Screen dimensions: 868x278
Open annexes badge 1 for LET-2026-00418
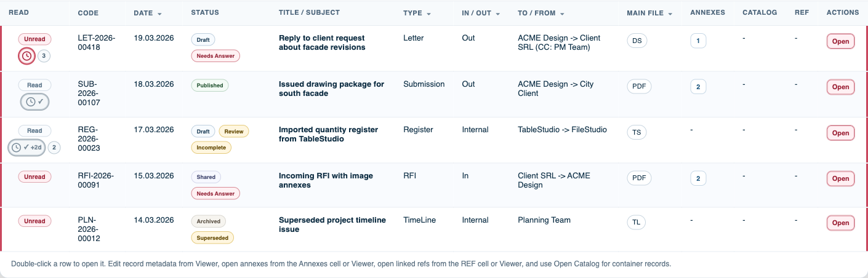[698, 41]
